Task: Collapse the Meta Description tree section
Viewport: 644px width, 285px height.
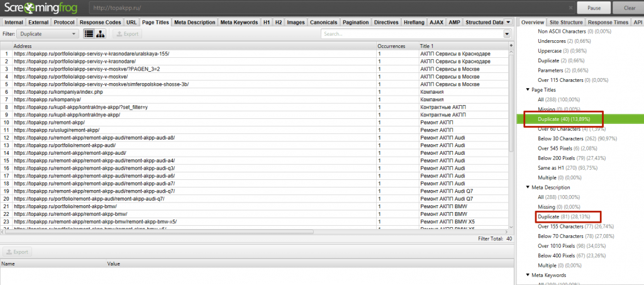Action: click(527, 187)
